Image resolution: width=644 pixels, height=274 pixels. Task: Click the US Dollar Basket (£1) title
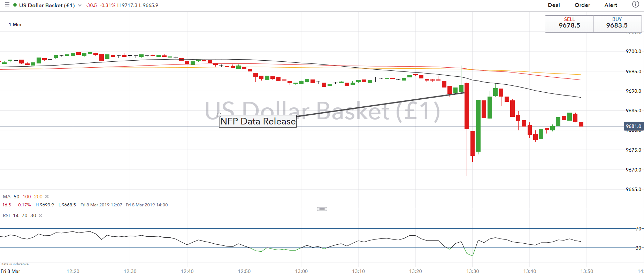[x=47, y=5]
